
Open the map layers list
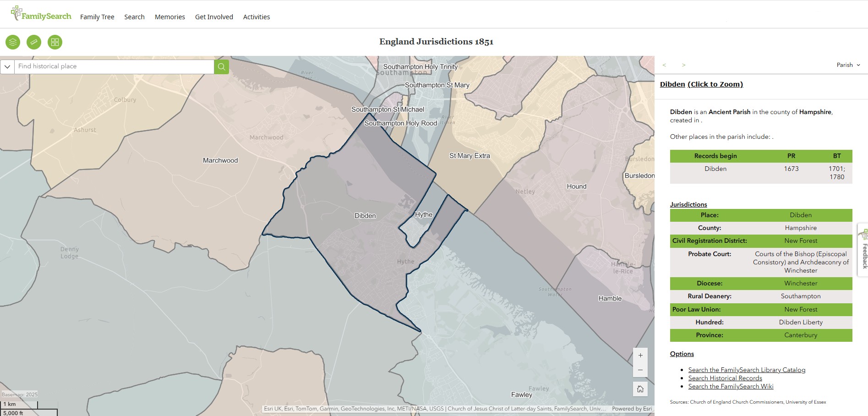[13, 42]
